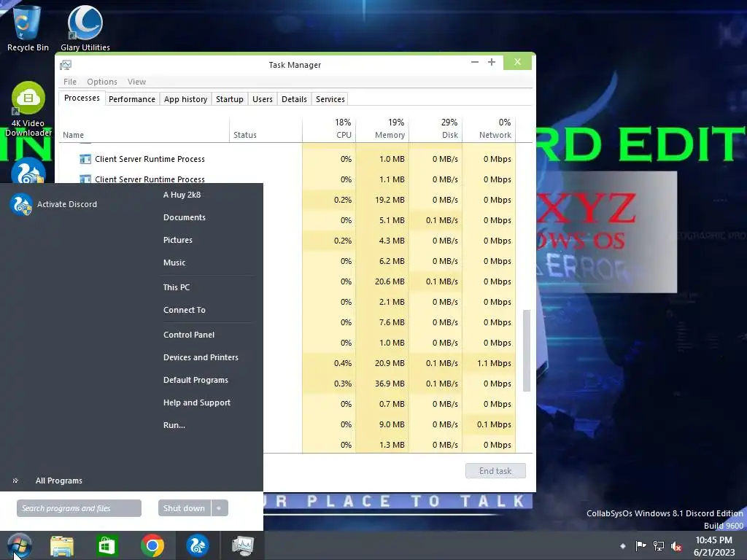Click the 1.1 Mbps network cell
The height and width of the screenshot is (560, 747).
[x=489, y=363]
